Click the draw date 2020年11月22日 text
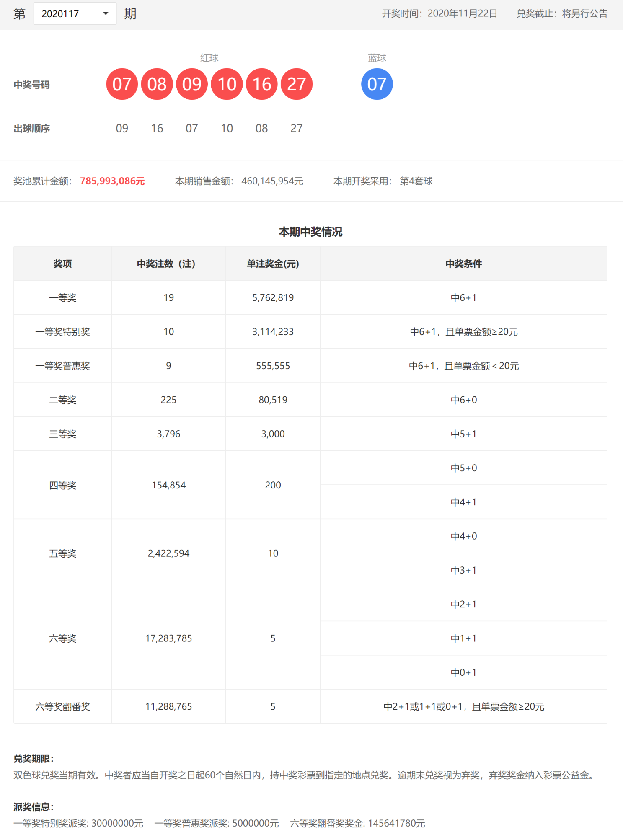Viewport: 623px width, 840px height. point(462,14)
